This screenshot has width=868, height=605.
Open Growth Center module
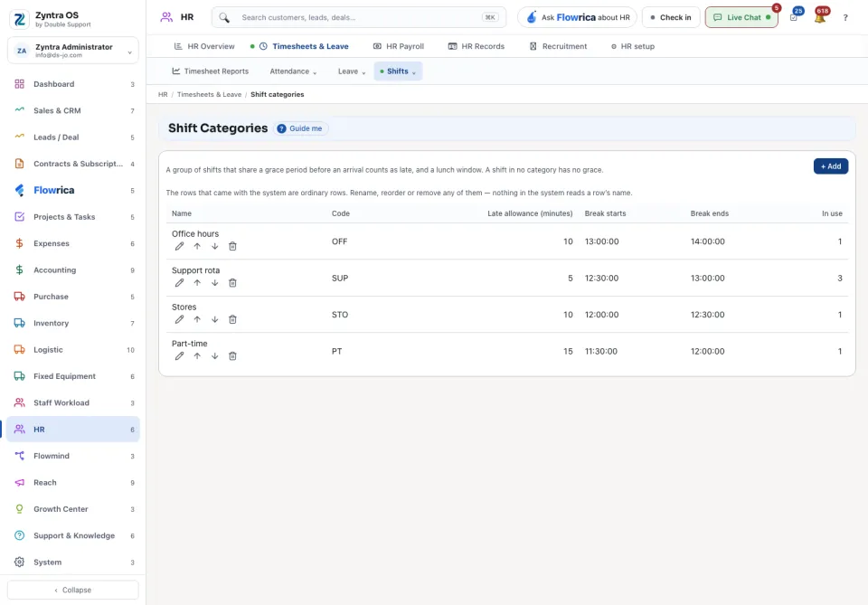point(73,509)
